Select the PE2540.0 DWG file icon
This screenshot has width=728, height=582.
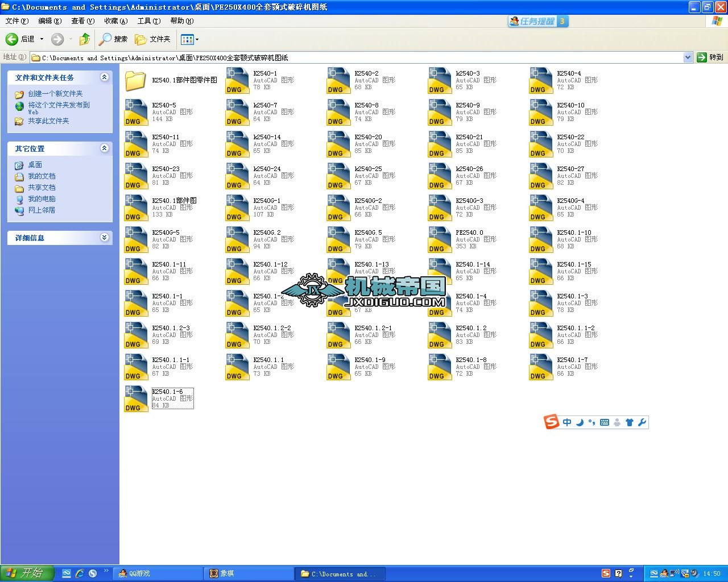tap(440, 240)
